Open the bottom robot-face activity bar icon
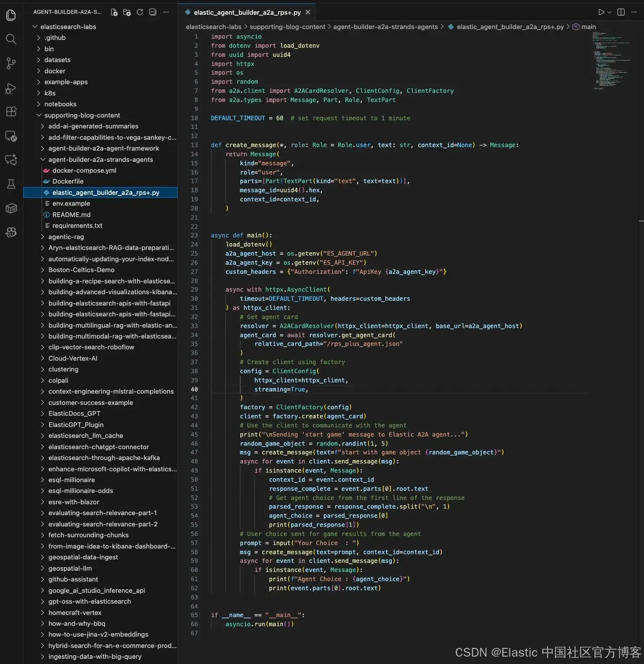The height and width of the screenshot is (664, 644). click(11, 232)
